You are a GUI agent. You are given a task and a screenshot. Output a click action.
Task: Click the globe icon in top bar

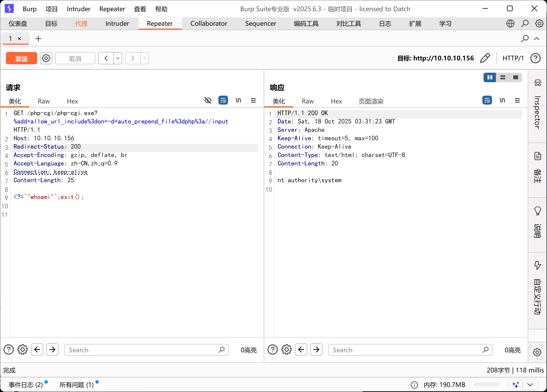[510, 23]
